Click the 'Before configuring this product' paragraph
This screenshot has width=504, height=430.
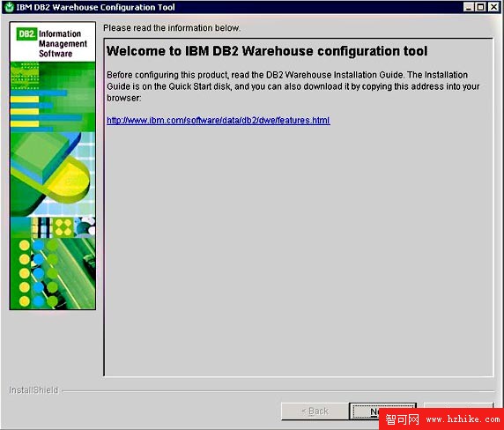pyautogui.click(x=293, y=86)
